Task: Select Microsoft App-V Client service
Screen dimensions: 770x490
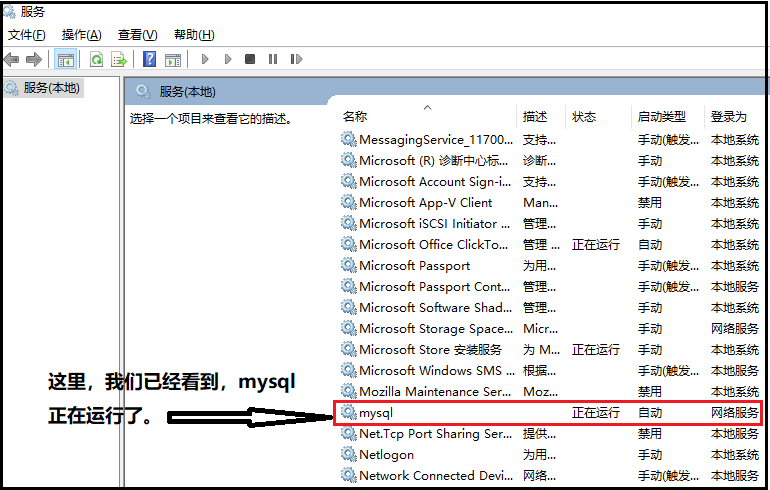Action: pyautogui.click(x=550, y=203)
